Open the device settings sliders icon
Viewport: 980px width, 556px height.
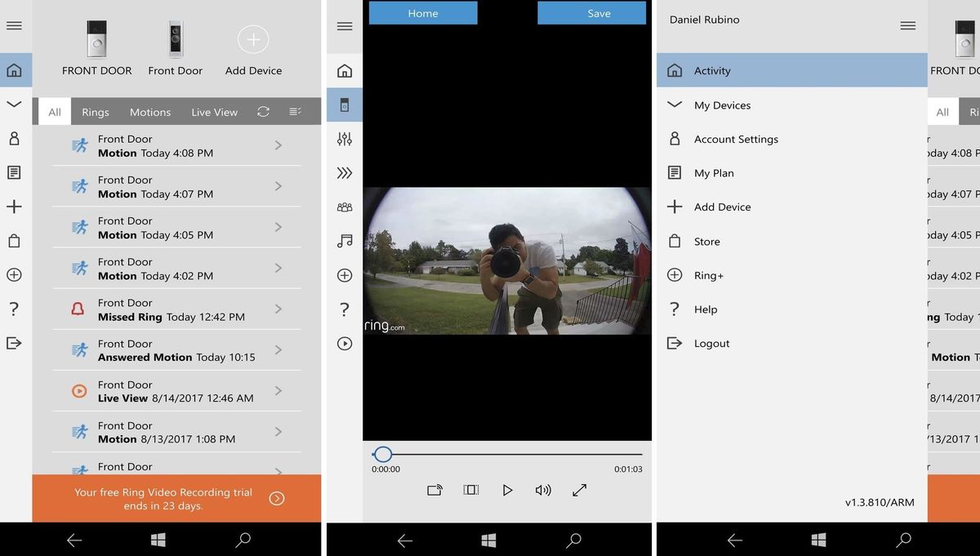(x=344, y=139)
